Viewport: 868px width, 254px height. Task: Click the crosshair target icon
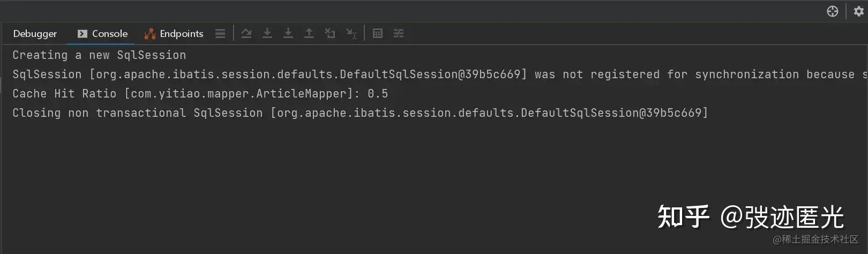(833, 11)
